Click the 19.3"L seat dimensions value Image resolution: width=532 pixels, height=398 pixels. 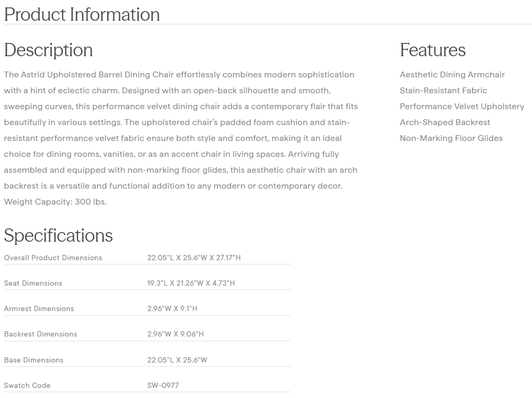(158, 284)
